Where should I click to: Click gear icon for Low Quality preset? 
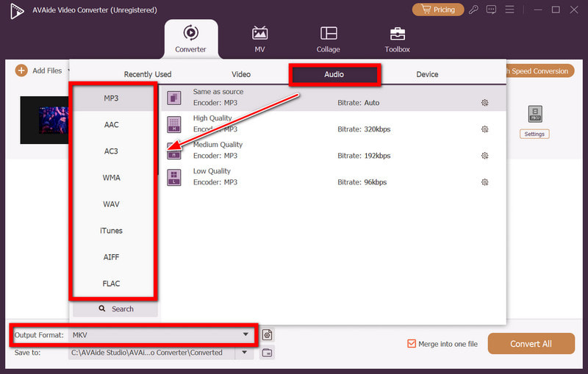[x=484, y=182]
